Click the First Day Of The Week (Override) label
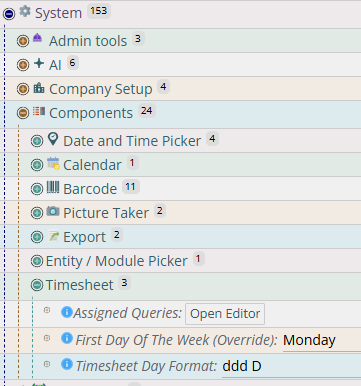Screen dimensions: 361x386 point(176,340)
